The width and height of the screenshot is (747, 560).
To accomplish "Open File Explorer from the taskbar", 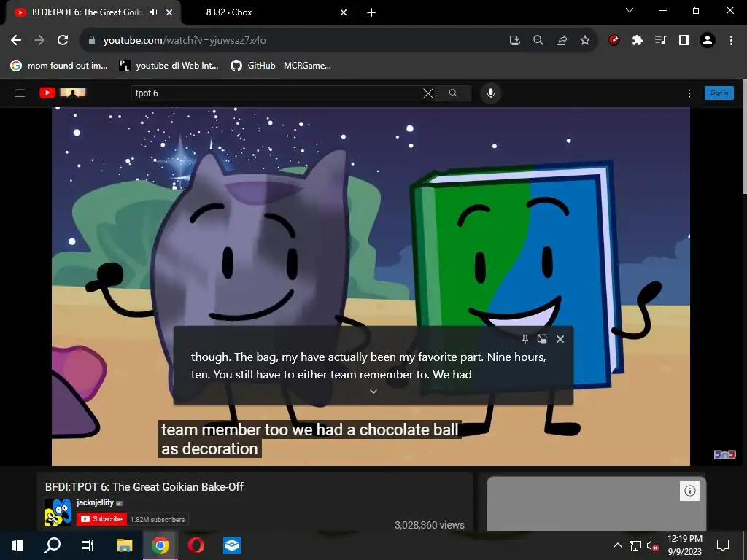I will point(124,545).
